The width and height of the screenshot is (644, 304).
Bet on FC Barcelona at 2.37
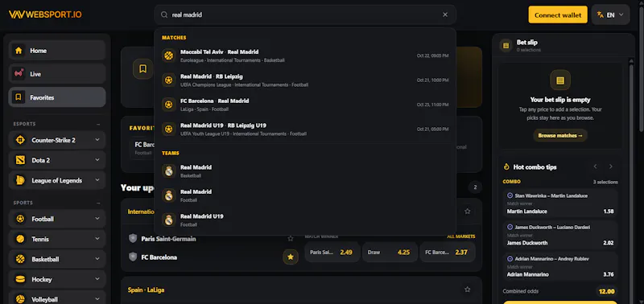point(448,253)
